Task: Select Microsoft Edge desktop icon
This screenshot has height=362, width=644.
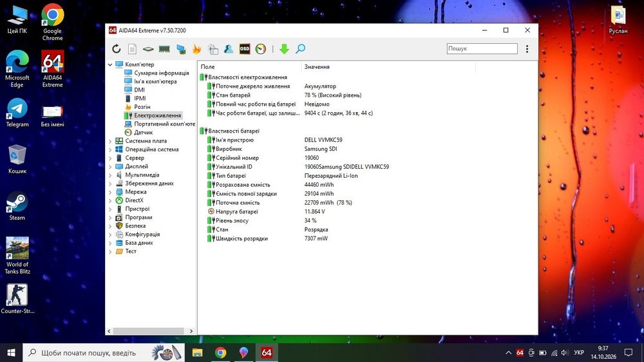Action: click(17, 69)
